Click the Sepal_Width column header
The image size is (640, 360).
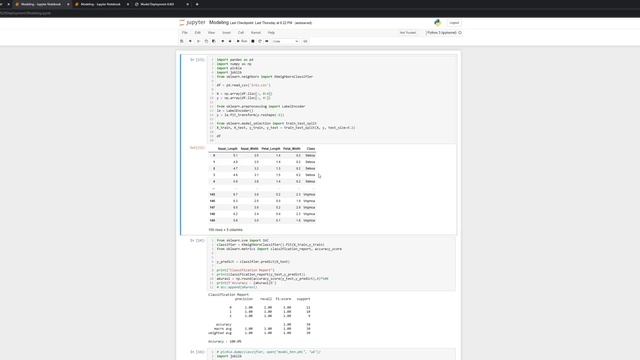[249, 149]
